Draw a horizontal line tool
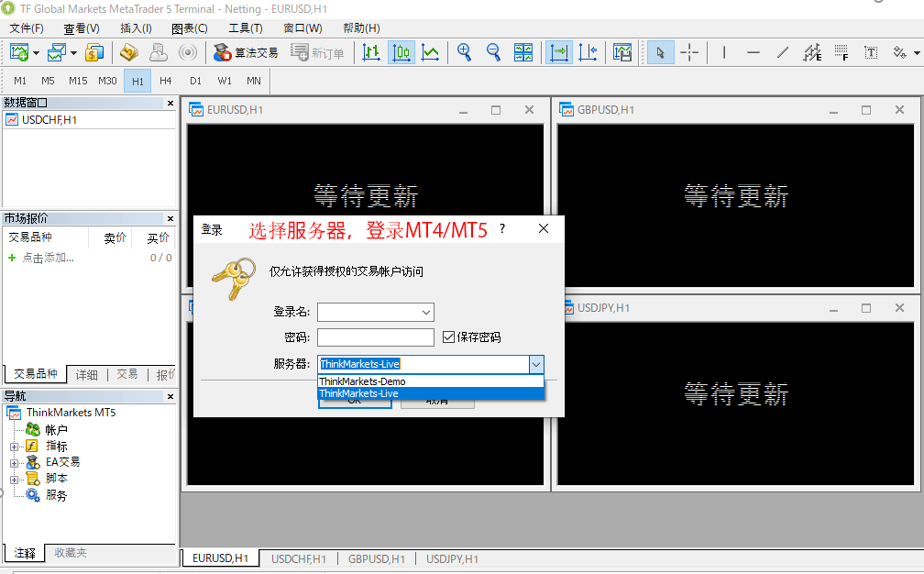The height and width of the screenshot is (574, 924). coord(753,52)
